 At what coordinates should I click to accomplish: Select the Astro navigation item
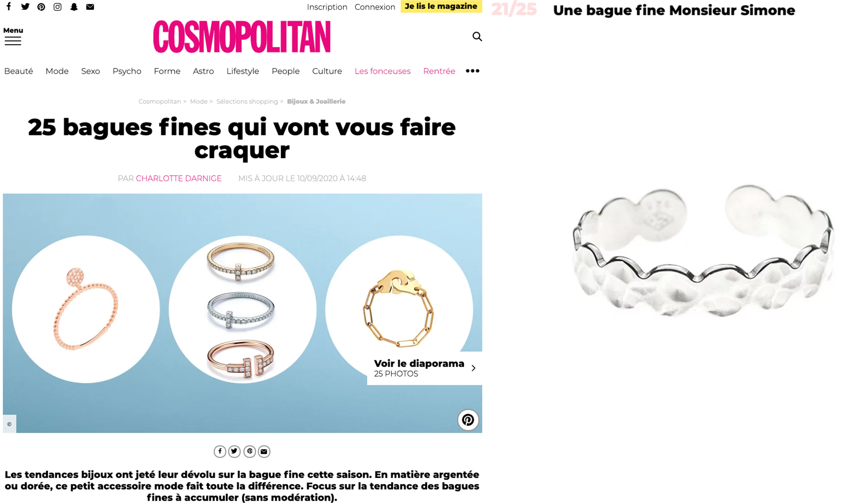tap(203, 71)
